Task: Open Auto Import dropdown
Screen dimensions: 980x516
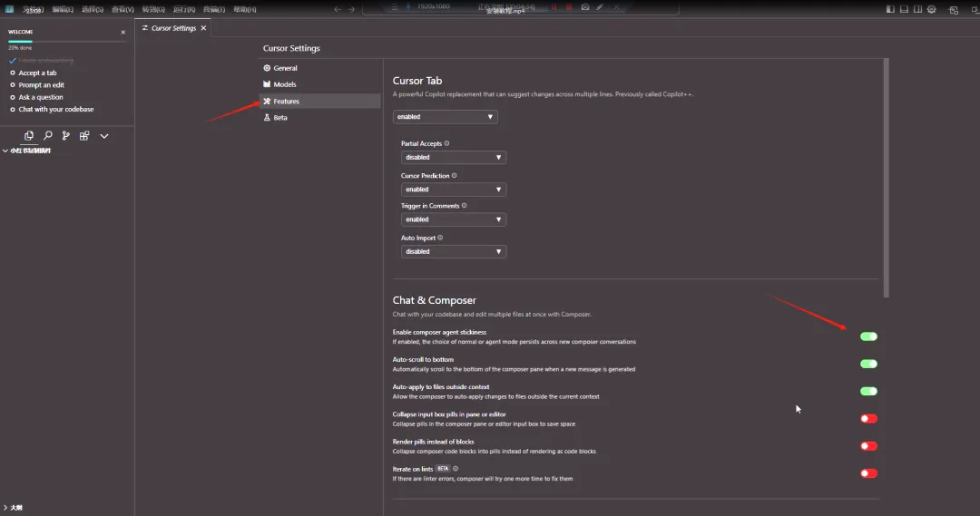Action: [x=453, y=252]
